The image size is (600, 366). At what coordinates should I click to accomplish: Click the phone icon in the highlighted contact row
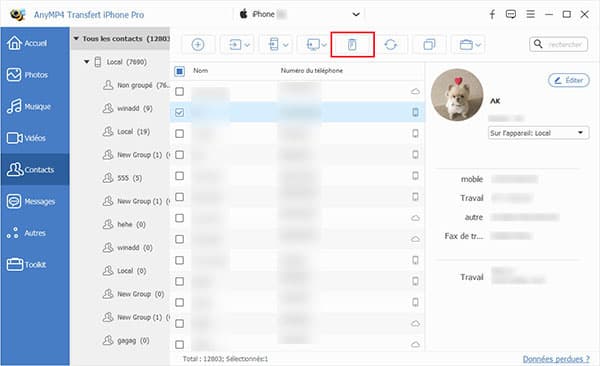pos(415,112)
